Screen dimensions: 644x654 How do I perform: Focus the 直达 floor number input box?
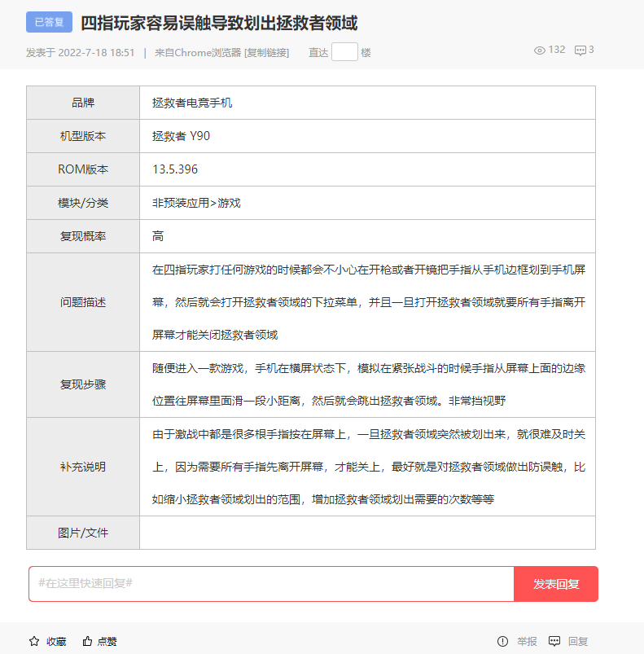coord(344,52)
